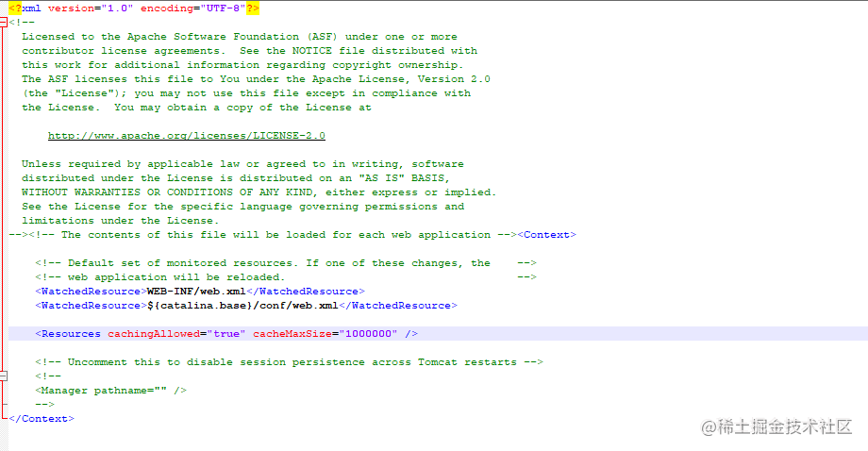The height and width of the screenshot is (451, 868).
Task: Click the line starting (the "License"); you may not
Action: 246,93
